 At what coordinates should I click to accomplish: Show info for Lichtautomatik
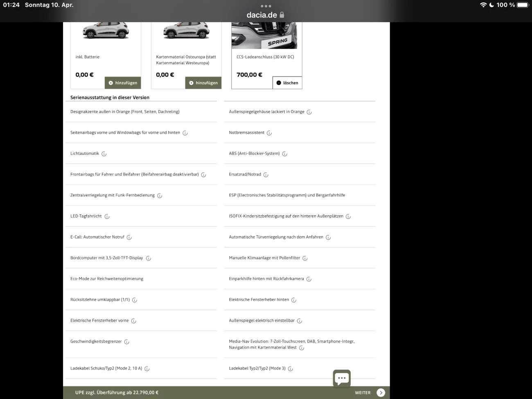pos(104,154)
